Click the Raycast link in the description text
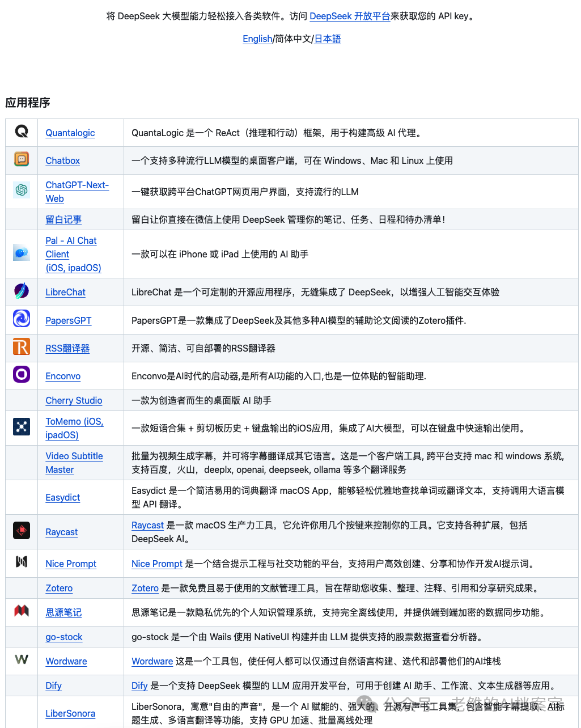The width and height of the screenshot is (581, 728). tap(147, 525)
